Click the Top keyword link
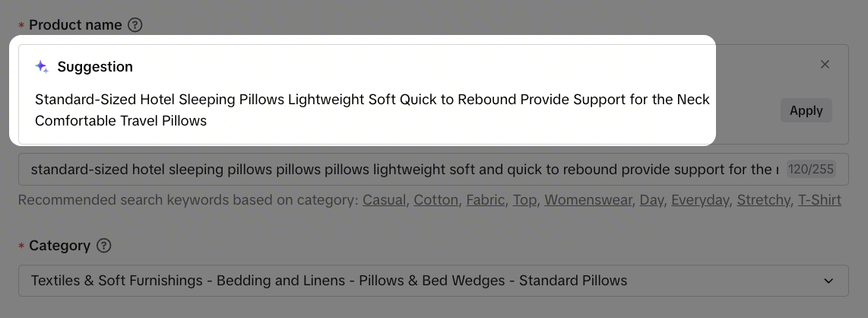 pos(524,200)
